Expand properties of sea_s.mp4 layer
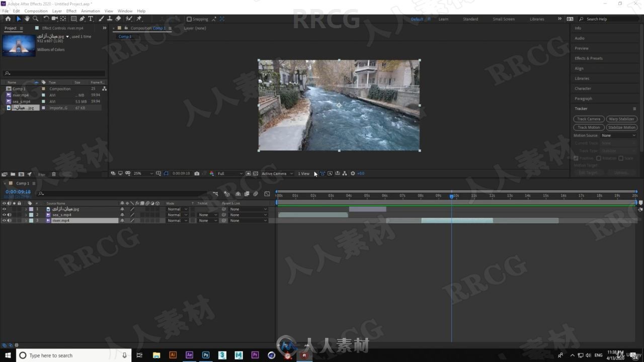The height and width of the screenshot is (362, 644). tap(26, 215)
